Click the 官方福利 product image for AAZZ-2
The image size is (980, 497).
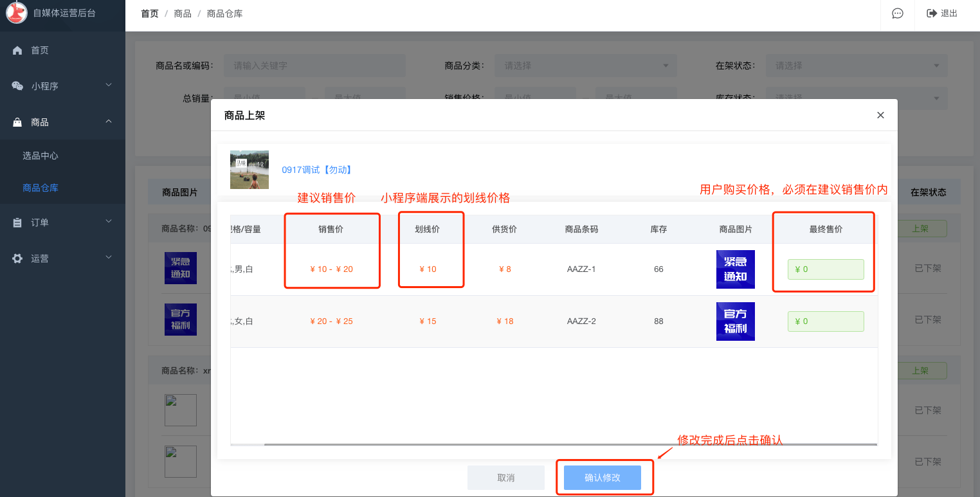pos(735,321)
